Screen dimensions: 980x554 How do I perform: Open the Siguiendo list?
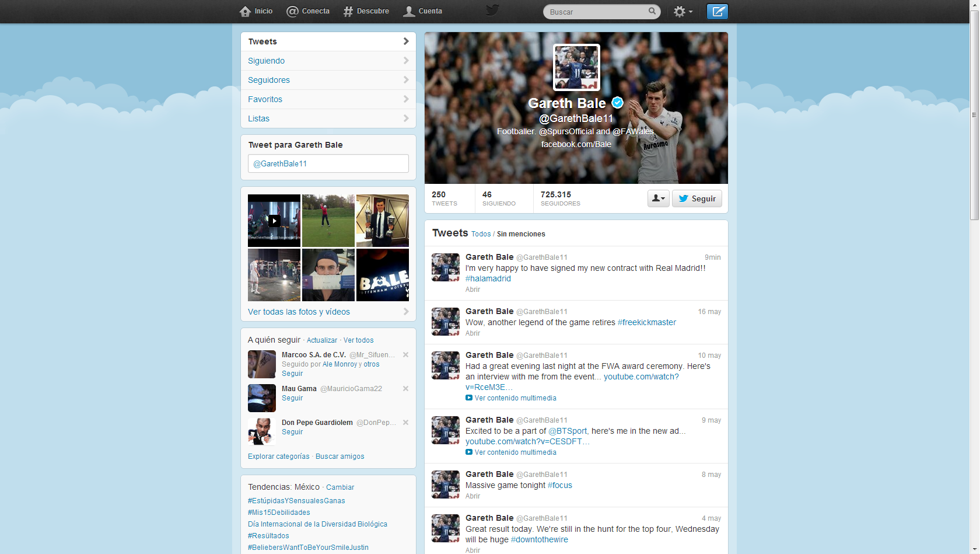(x=328, y=61)
